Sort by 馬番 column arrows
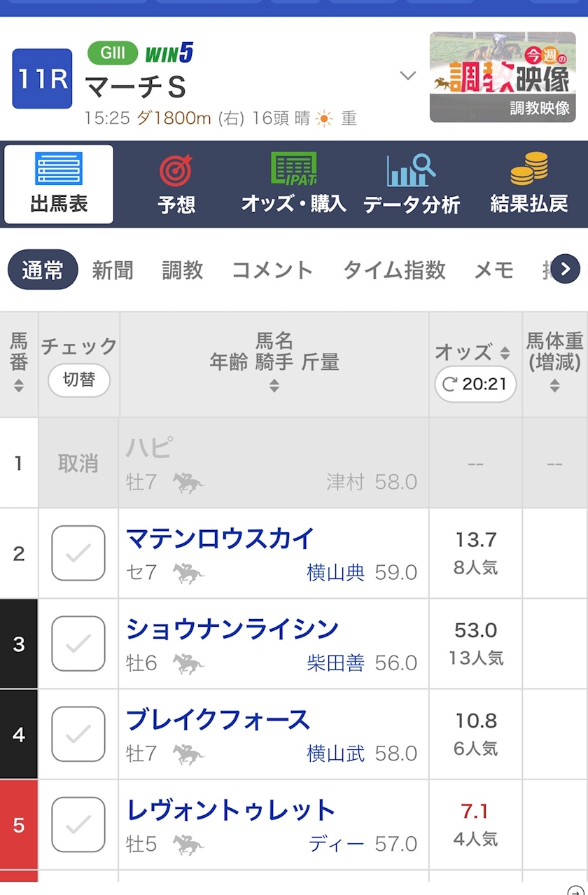Viewport: 588px width, 895px height. [19, 385]
